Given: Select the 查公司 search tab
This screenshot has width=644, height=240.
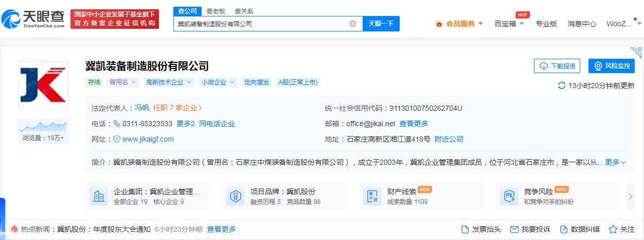Looking at the screenshot, I should pyautogui.click(x=187, y=11).
